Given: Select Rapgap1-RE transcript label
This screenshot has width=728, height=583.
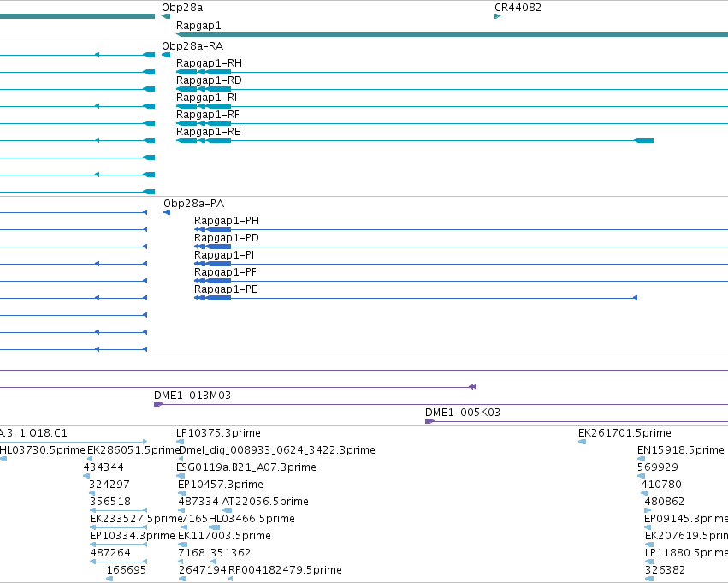Looking at the screenshot, I should [x=209, y=132].
